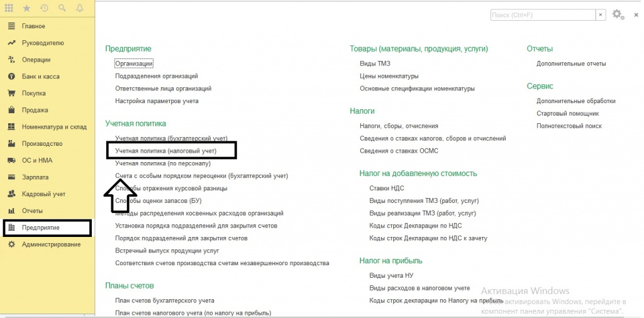Open the Главное section
The width and height of the screenshot is (644, 318).
point(33,26)
